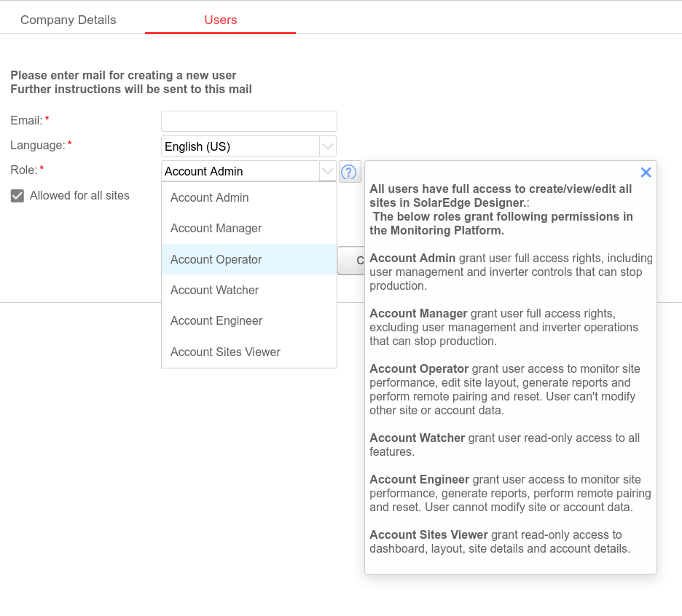Choose Account Admin from the role list
This screenshot has width=682, height=616.
coord(210,198)
